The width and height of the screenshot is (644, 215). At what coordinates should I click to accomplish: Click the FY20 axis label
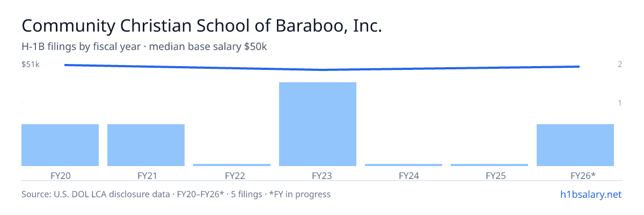coord(60,175)
